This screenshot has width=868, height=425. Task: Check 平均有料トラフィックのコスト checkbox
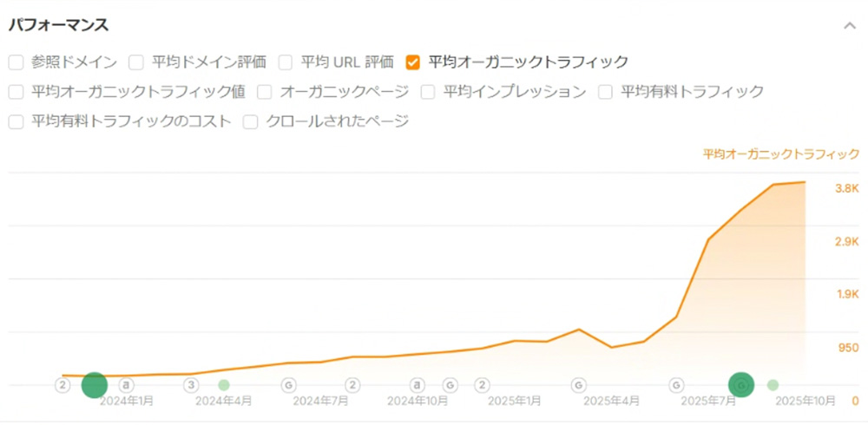click(16, 121)
